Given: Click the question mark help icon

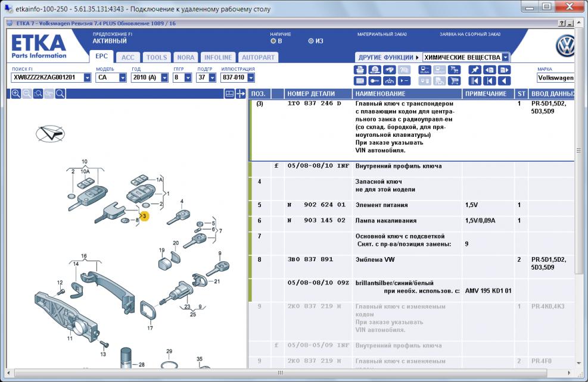Looking at the screenshot, I should tap(562, 23).
